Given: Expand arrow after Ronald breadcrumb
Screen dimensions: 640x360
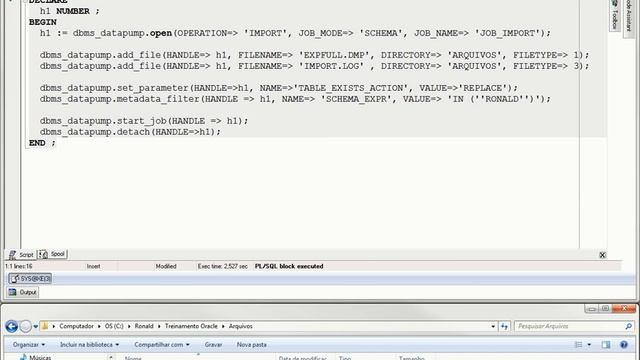Looking at the screenshot, I should point(160,327).
